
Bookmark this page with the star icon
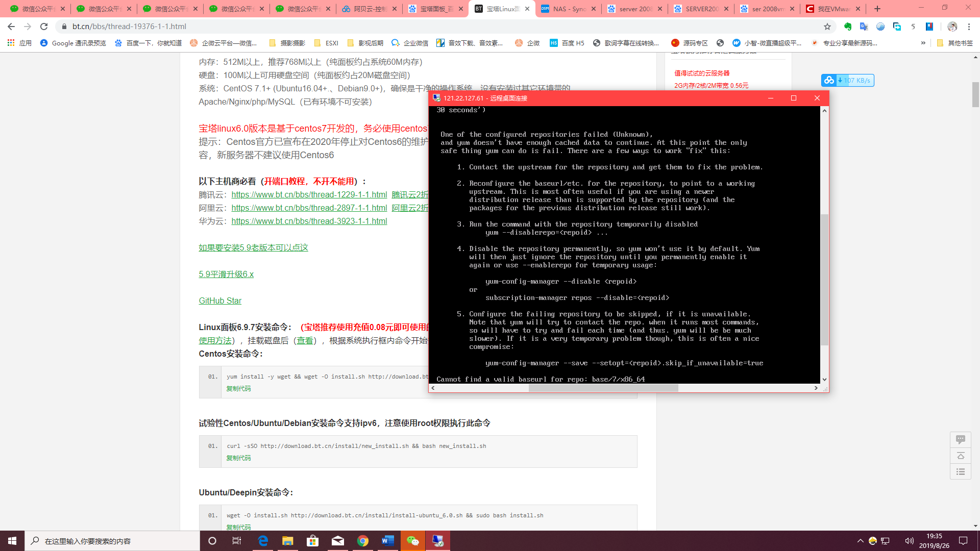coord(827,27)
